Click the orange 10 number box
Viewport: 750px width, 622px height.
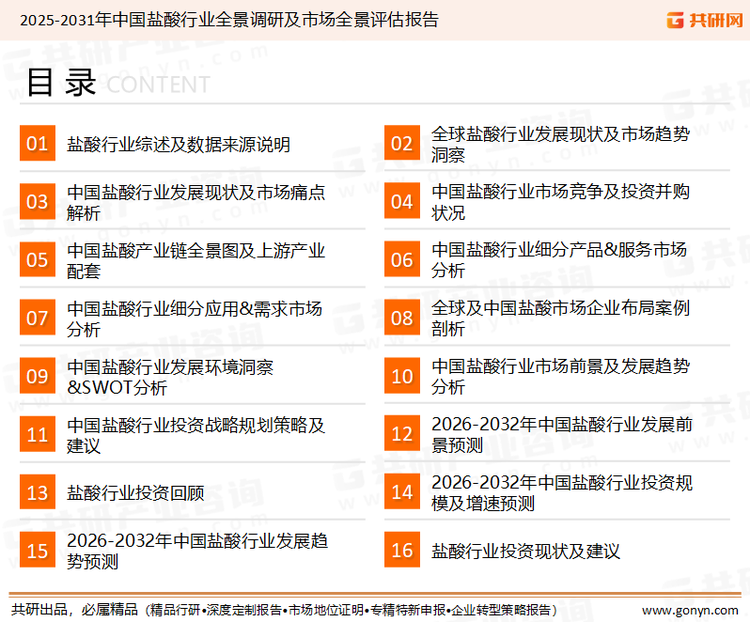coord(402,376)
